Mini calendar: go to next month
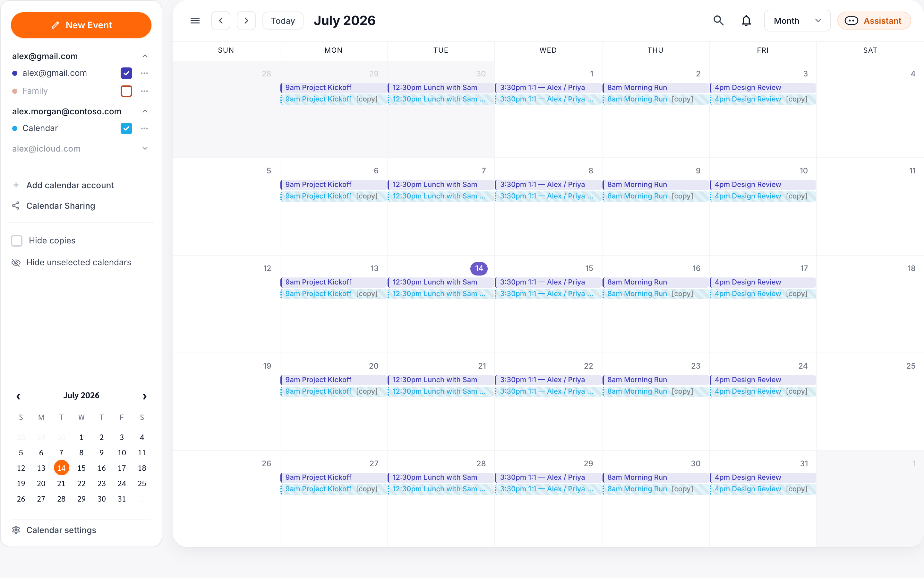Viewport: 924px width, 578px height. (145, 397)
